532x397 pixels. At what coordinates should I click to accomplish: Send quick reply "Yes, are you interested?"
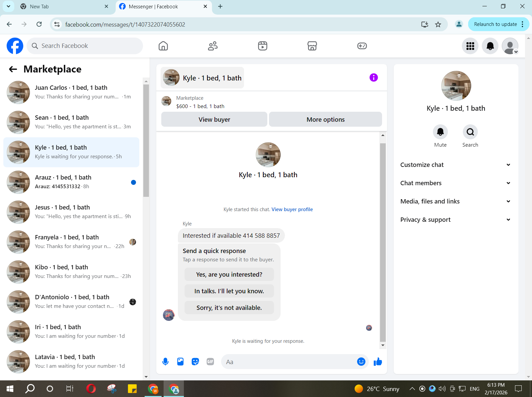(x=229, y=275)
